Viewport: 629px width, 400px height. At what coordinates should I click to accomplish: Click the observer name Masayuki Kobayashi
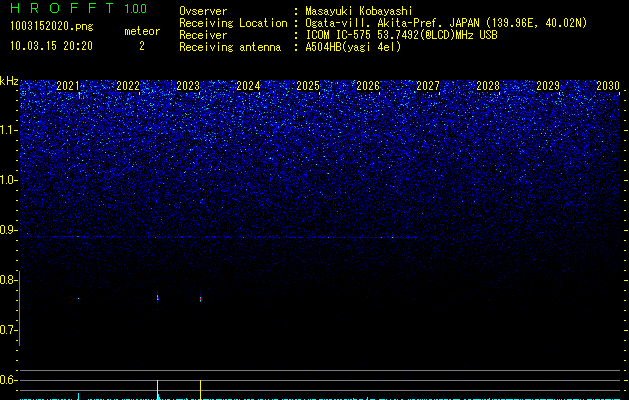(359, 11)
